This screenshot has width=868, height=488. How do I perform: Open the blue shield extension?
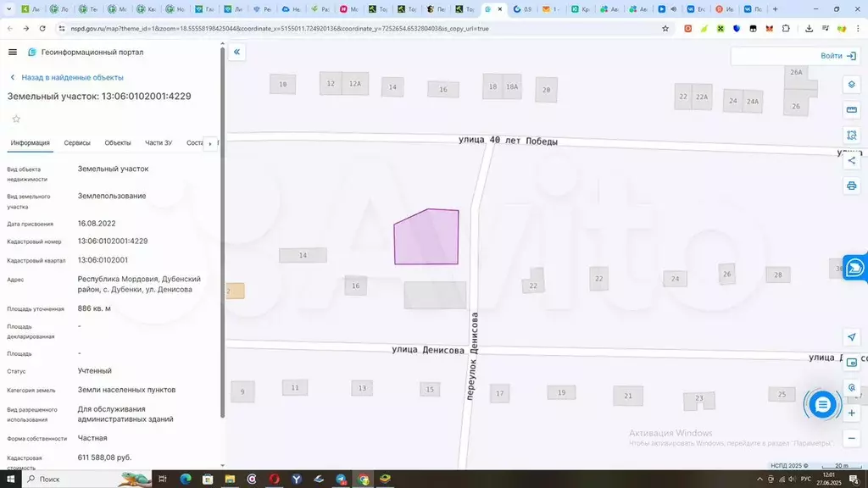coord(737,29)
